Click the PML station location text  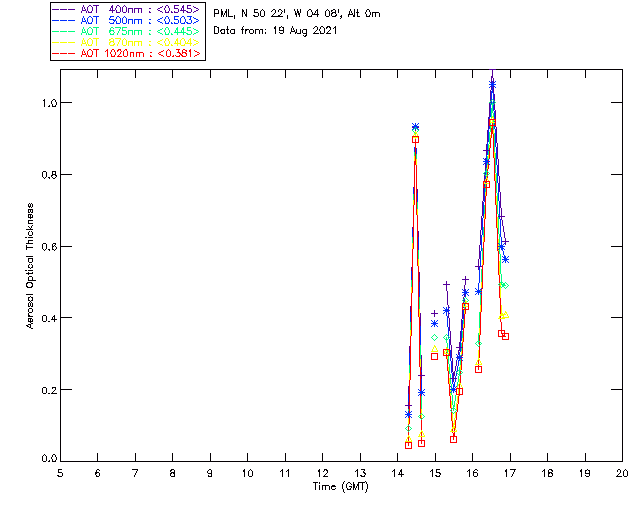pos(297,13)
